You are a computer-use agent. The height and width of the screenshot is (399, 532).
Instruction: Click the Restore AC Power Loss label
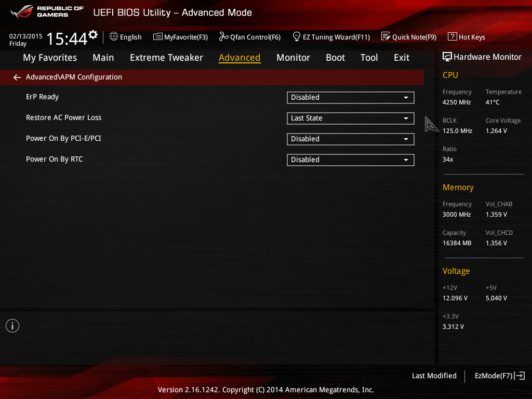point(64,117)
